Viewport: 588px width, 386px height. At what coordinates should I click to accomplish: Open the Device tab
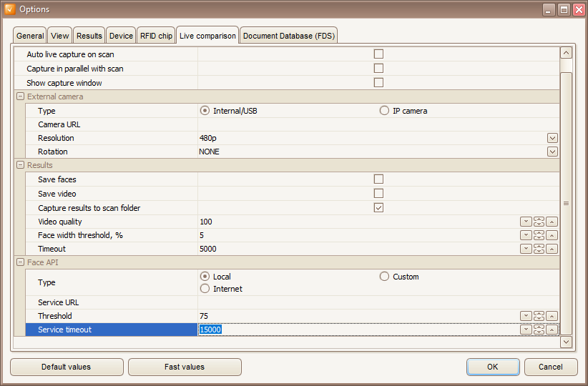coord(121,36)
